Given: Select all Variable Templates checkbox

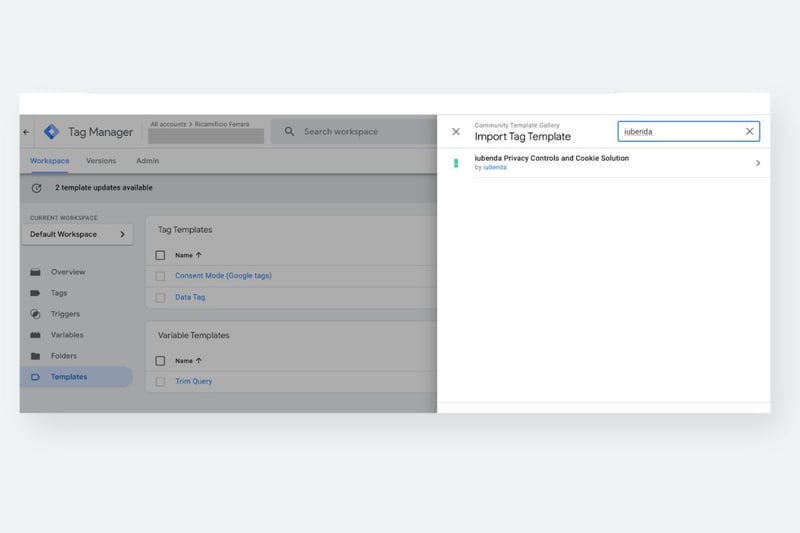Looking at the screenshot, I should pos(160,361).
